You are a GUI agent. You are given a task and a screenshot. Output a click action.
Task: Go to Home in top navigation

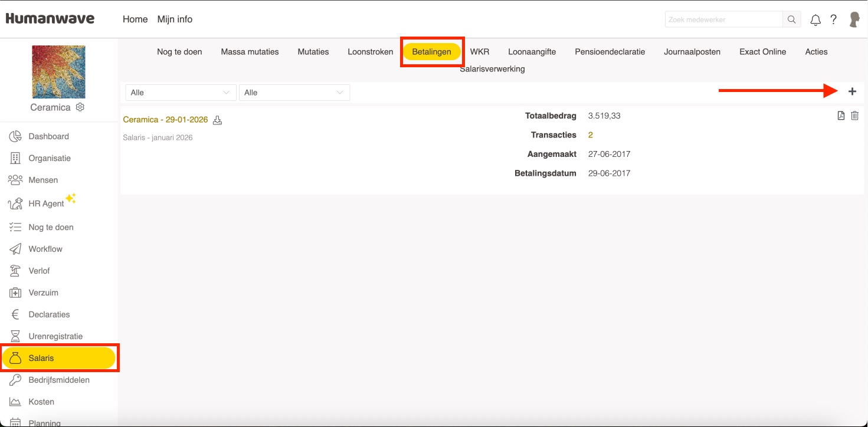point(135,19)
